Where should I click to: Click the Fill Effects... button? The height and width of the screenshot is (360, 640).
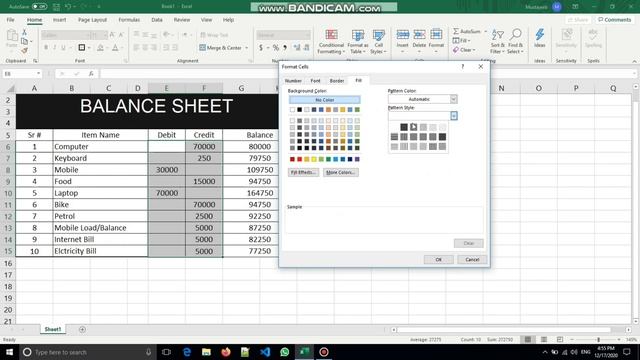point(303,172)
